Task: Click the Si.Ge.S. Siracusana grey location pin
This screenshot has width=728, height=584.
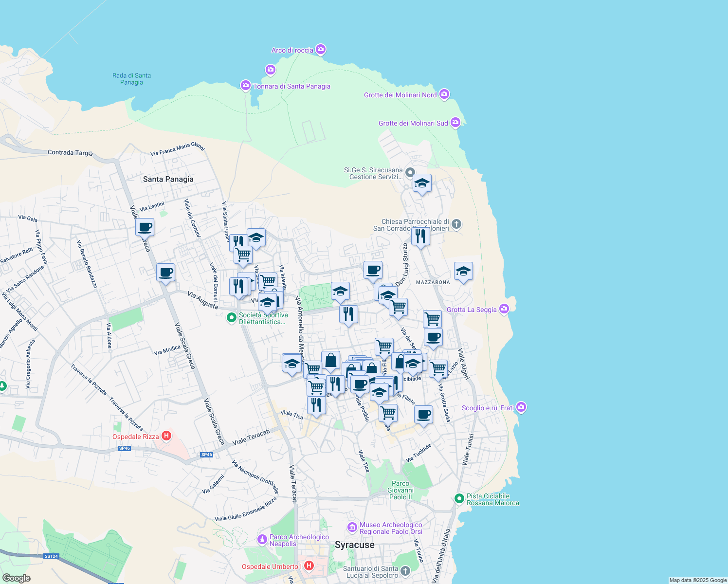Action: 410,172
